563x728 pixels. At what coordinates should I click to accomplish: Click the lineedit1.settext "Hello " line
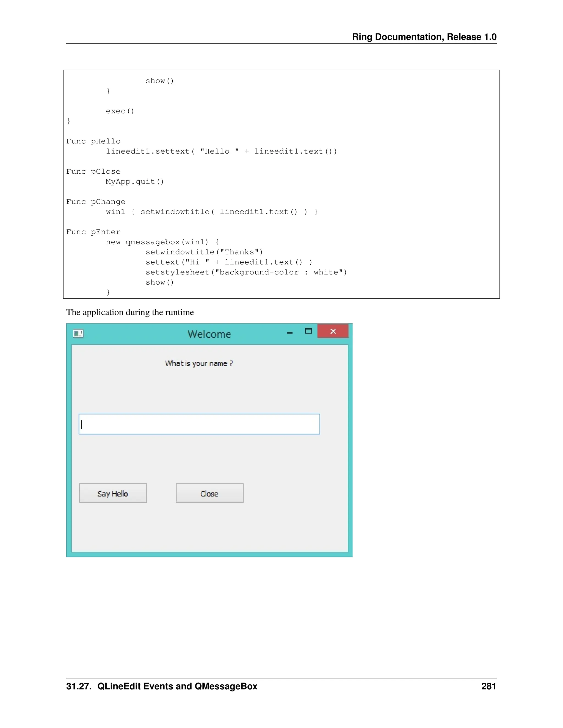(x=222, y=151)
